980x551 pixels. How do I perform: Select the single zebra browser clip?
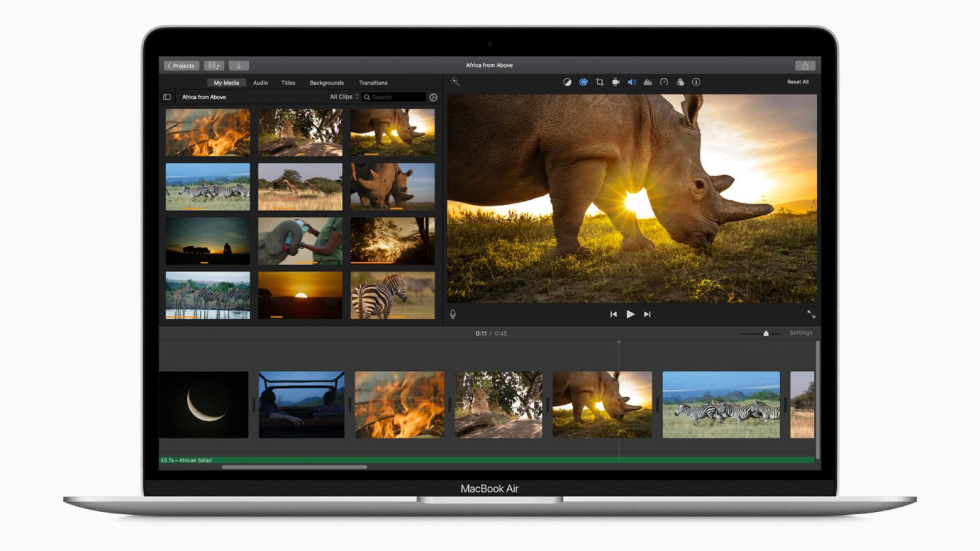click(392, 295)
